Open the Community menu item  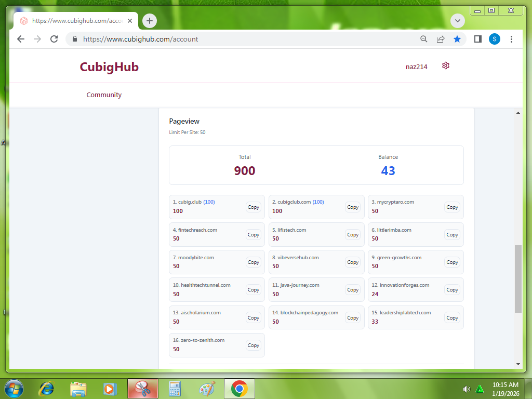point(104,95)
